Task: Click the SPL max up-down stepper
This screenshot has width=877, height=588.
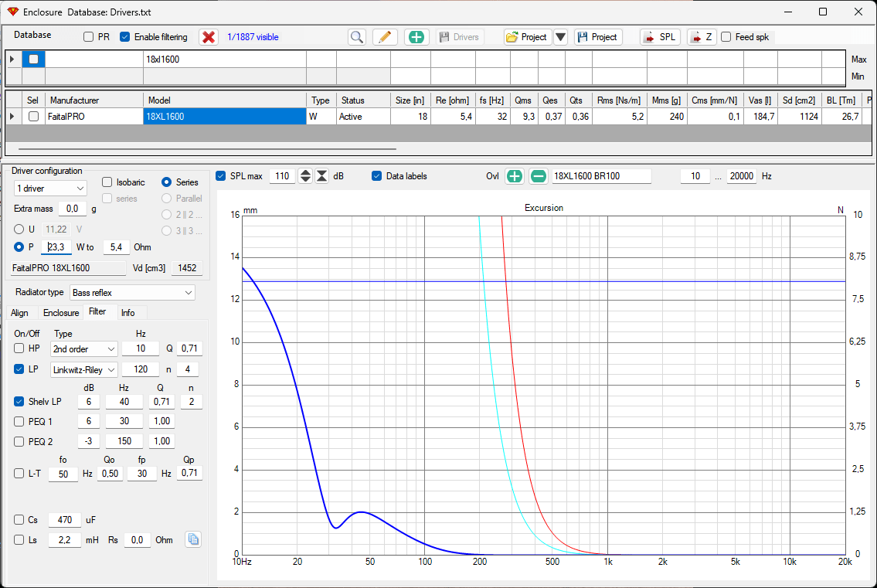Action: [x=305, y=176]
